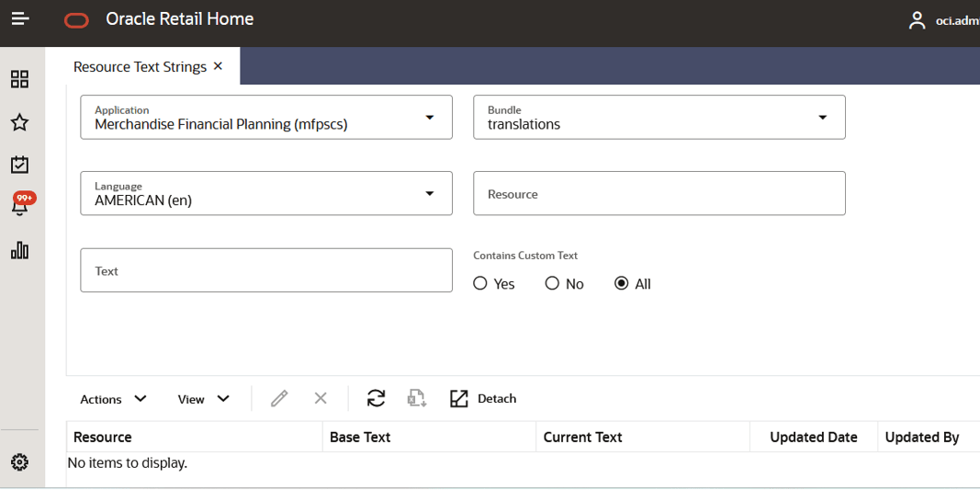
Task: Click the Oracle Retail Home title
Action: tap(180, 19)
